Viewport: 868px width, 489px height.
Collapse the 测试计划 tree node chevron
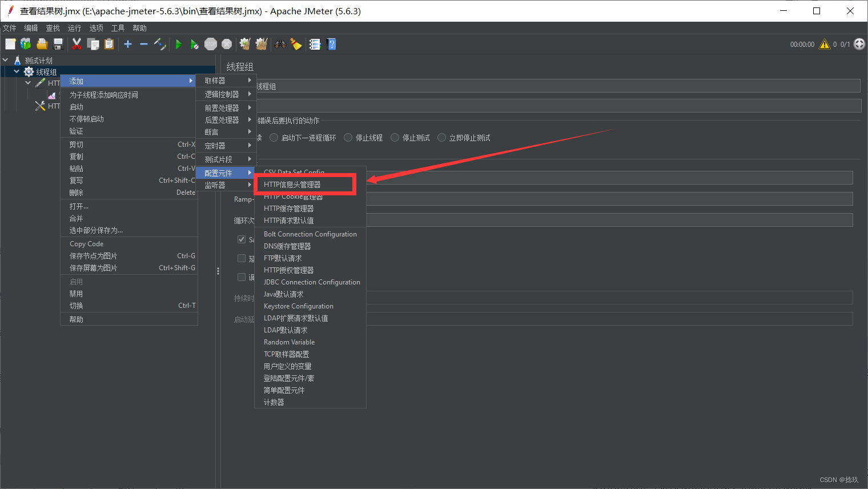(5, 60)
